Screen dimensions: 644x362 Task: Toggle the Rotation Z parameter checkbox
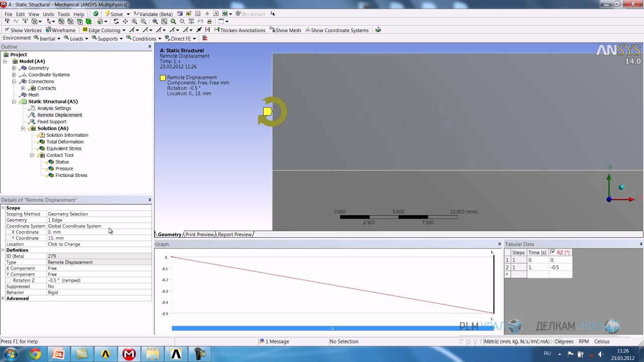pos(9,281)
